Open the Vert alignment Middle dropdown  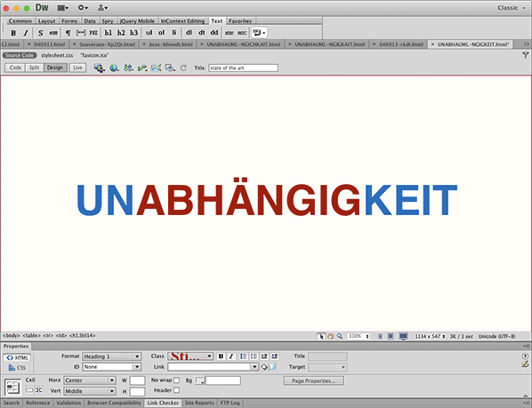90,391
